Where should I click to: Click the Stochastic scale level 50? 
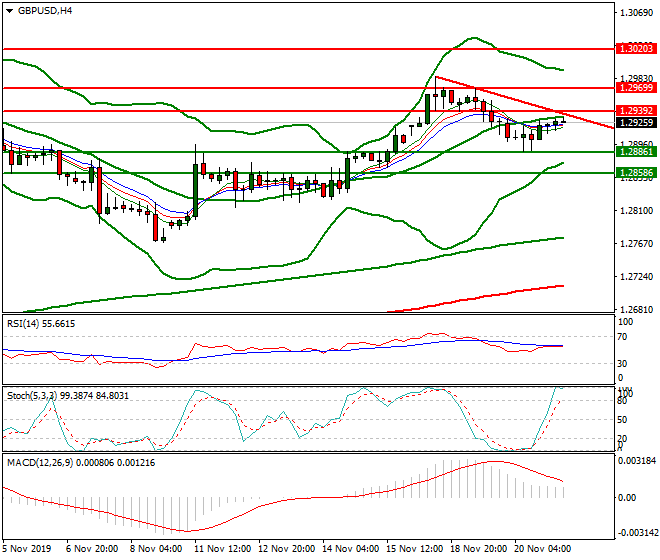point(623,420)
